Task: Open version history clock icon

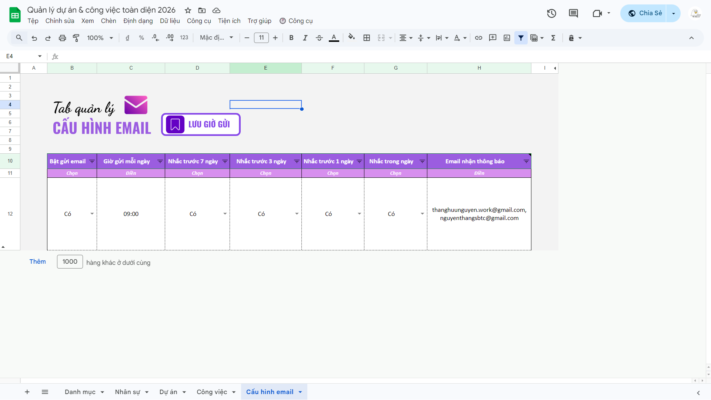Action: point(551,13)
